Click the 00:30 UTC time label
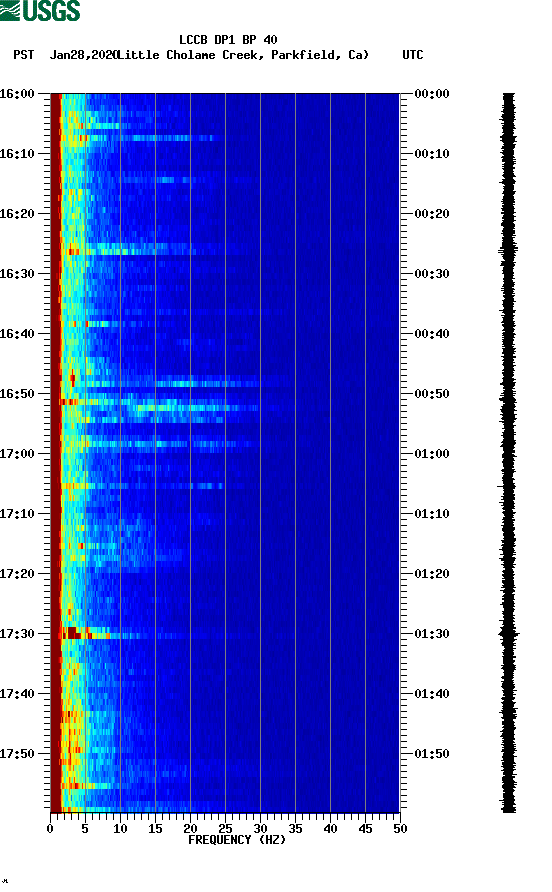 click(x=432, y=274)
